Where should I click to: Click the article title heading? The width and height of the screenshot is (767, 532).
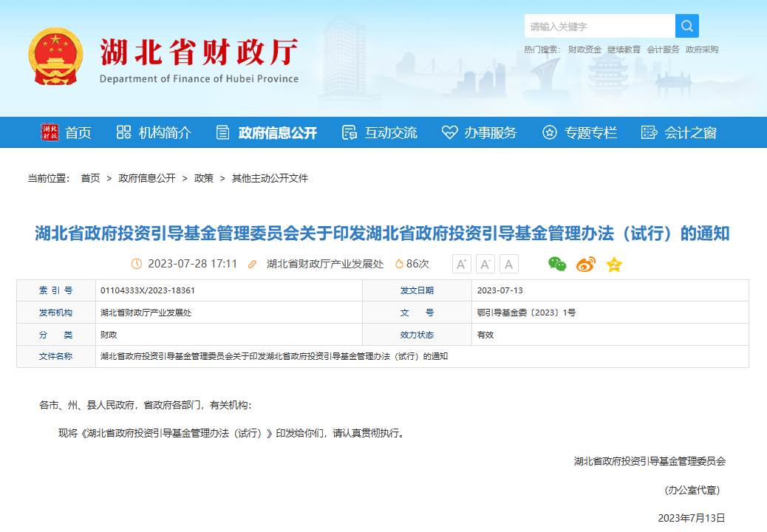click(x=382, y=233)
